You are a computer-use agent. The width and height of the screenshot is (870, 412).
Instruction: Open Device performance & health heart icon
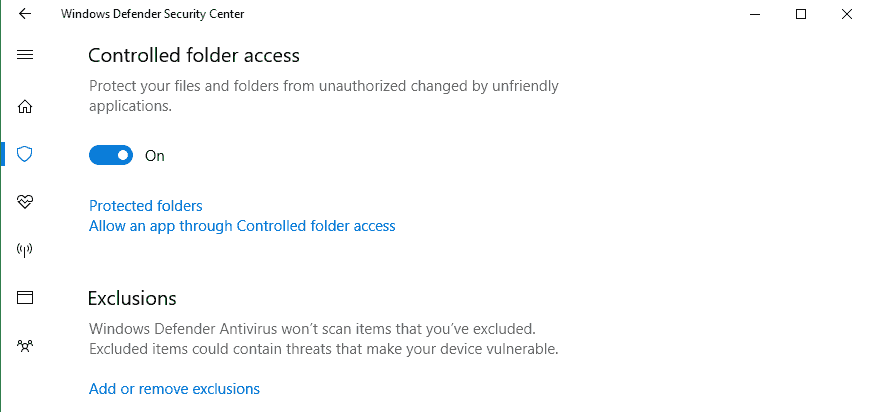tap(26, 202)
